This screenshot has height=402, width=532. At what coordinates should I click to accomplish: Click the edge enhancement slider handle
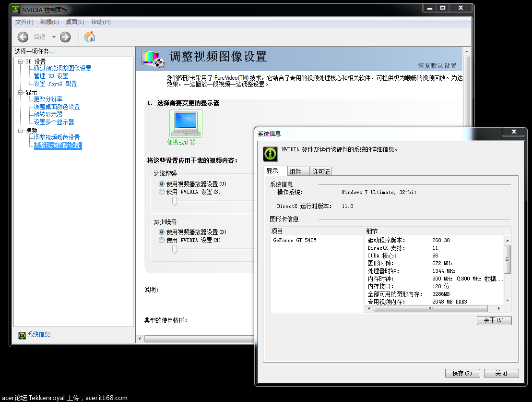coord(175,201)
